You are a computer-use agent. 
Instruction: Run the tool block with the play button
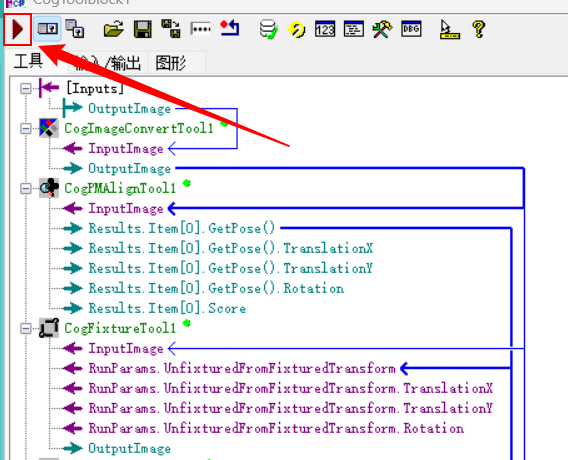tap(17, 29)
